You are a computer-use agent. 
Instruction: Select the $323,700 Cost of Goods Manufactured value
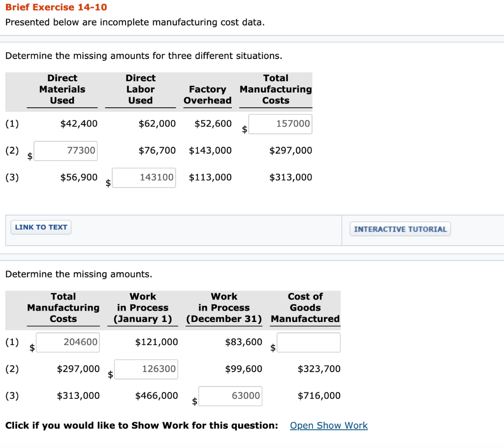(x=318, y=369)
